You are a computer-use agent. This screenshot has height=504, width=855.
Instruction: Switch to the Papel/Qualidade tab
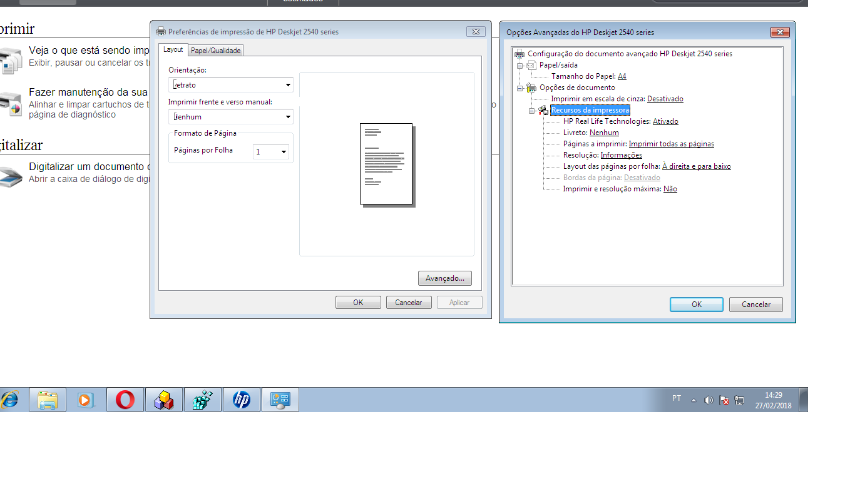point(215,51)
